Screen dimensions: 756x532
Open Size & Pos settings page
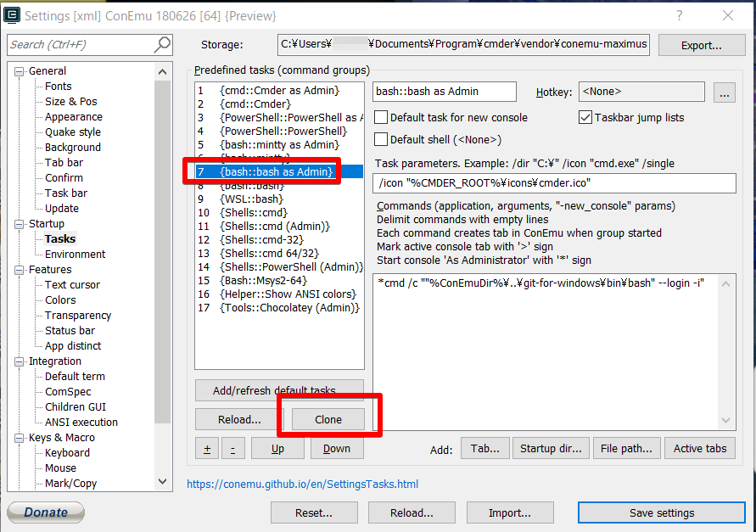71,102
